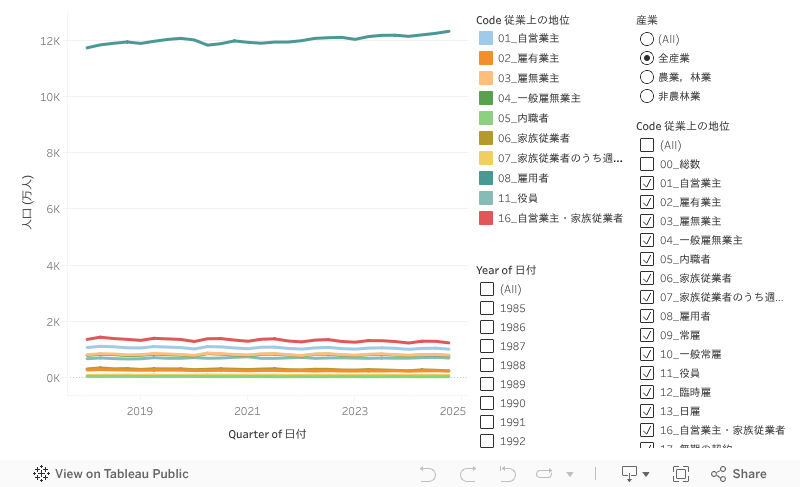Click the Undo arrow icon
The width and height of the screenshot is (800, 487).
point(428,474)
